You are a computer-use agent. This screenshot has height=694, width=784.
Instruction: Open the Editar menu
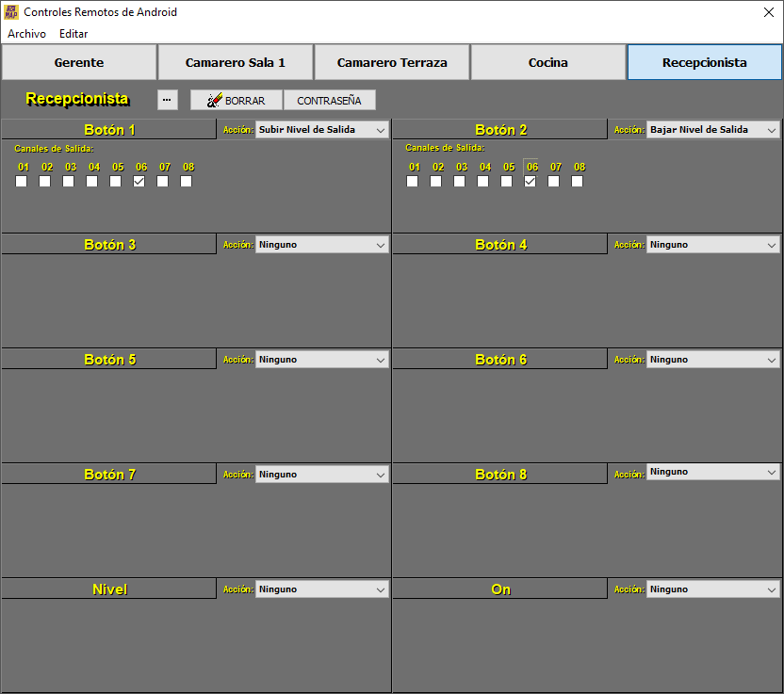(x=73, y=34)
